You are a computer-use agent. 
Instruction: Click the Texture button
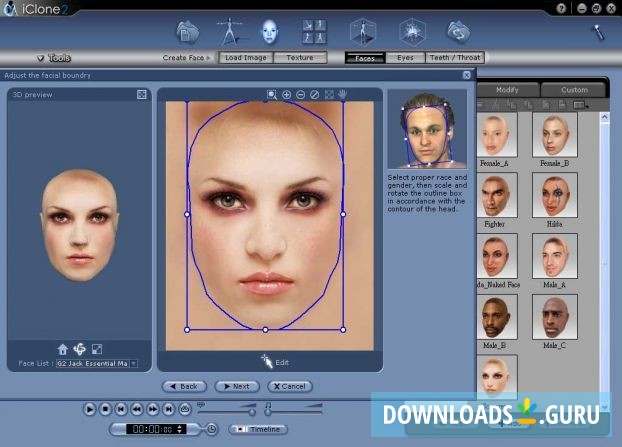click(x=300, y=58)
